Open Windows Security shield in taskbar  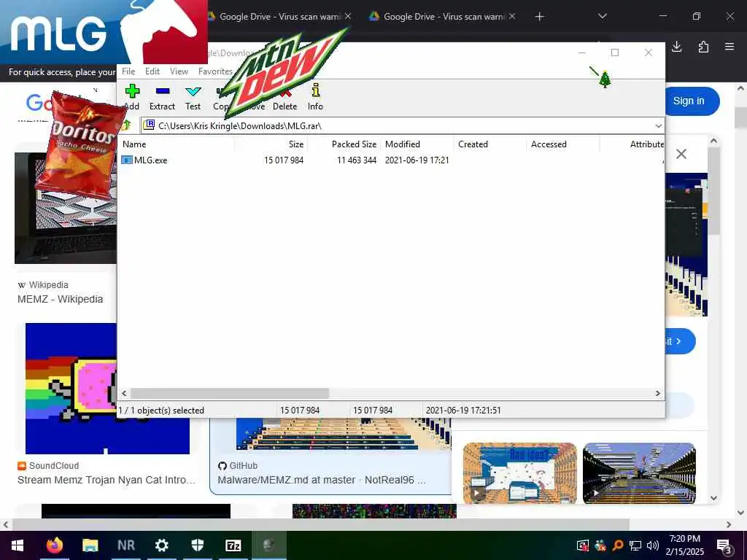197,545
